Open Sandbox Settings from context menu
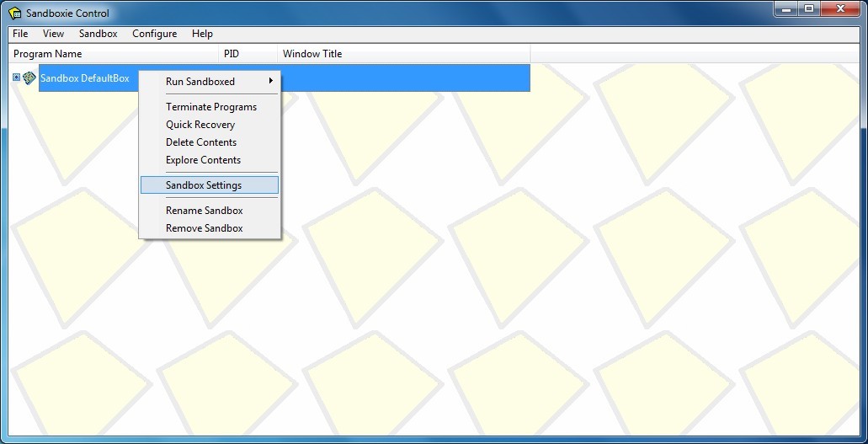Image resolution: width=868 pixels, height=444 pixels. tap(210, 185)
